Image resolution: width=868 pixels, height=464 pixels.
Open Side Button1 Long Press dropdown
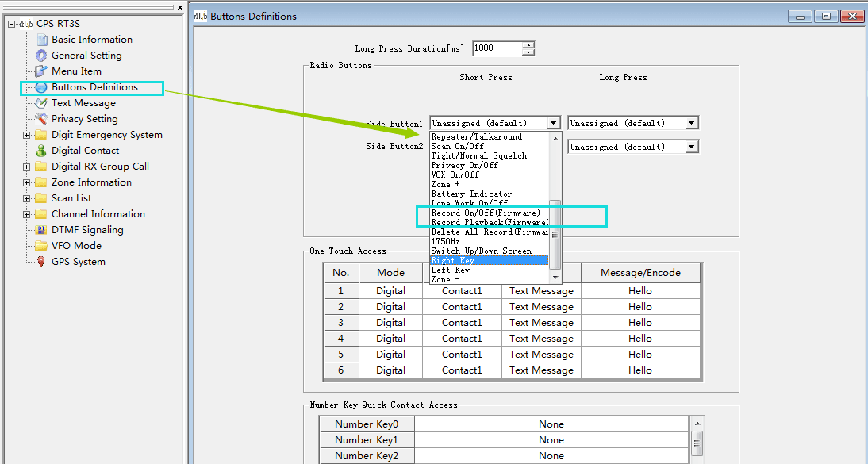tap(691, 123)
